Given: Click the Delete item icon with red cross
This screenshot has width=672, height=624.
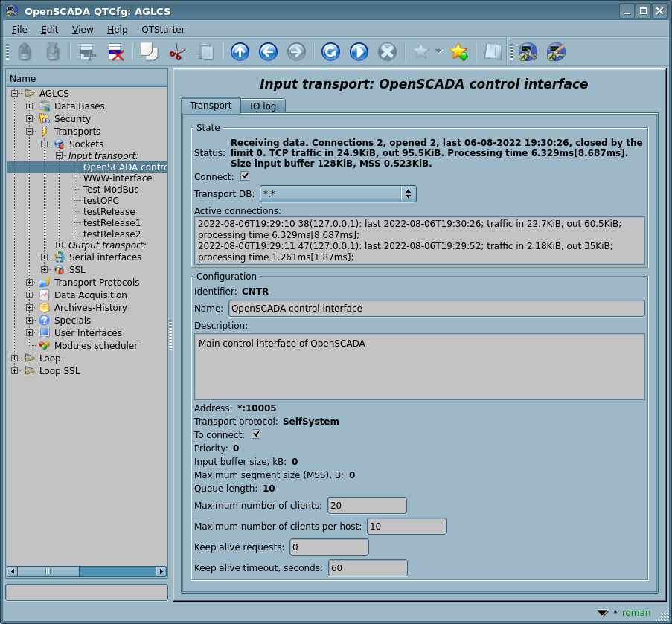Looking at the screenshot, I should [x=116, y=52].
